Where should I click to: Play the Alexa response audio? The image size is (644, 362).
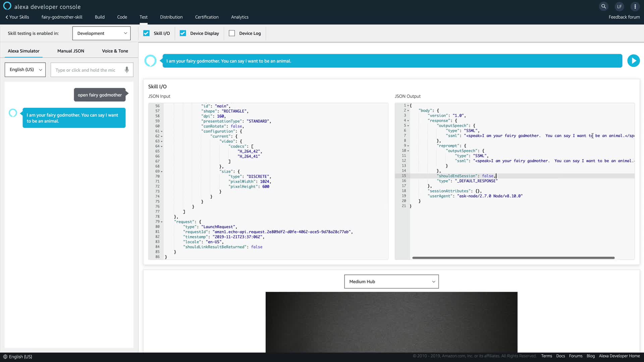(633, 61)
